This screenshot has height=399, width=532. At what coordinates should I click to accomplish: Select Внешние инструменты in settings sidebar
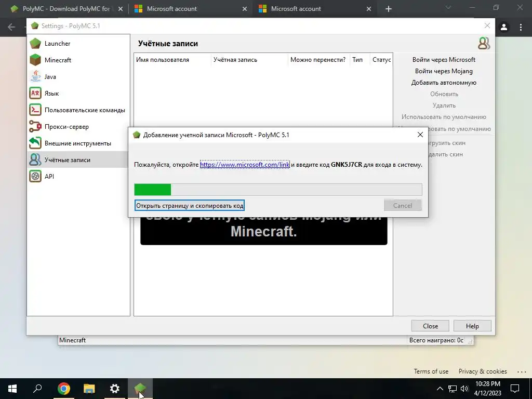[x=78, y=143]
